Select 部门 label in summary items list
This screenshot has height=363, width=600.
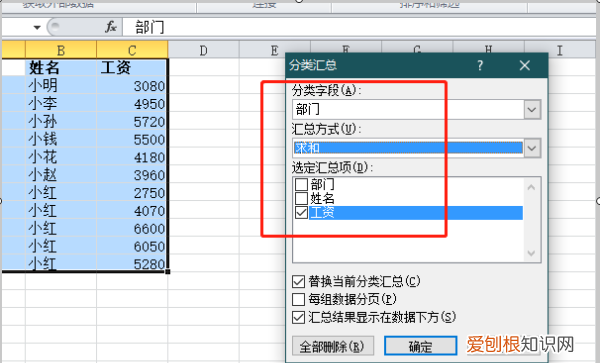[323, 184]
